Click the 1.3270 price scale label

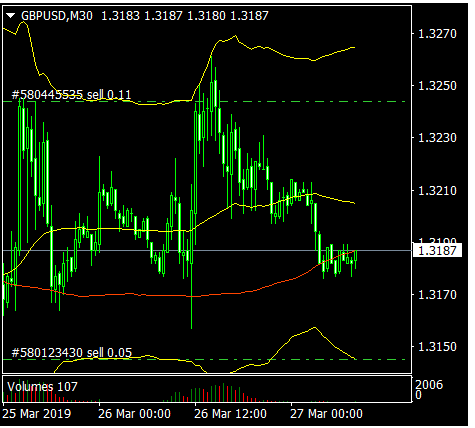tap(437, 34)
